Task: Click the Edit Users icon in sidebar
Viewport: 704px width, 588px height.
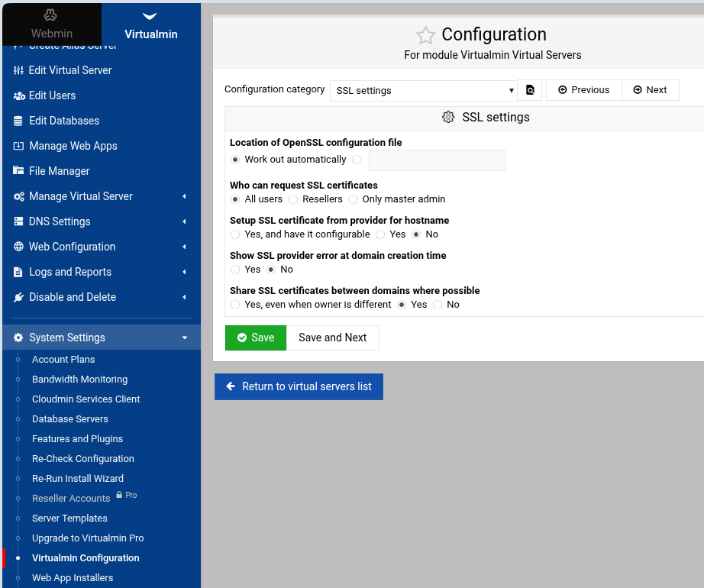Action: click(19, 95)
